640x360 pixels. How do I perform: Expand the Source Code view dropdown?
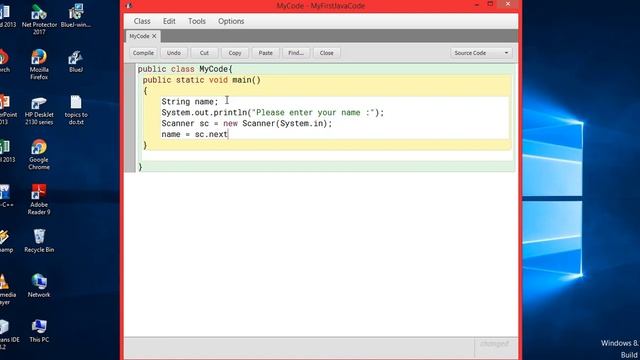481,53
